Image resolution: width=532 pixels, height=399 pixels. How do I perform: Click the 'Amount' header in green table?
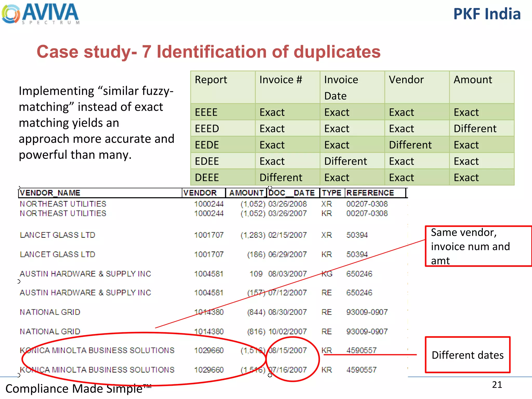point(482,87)
